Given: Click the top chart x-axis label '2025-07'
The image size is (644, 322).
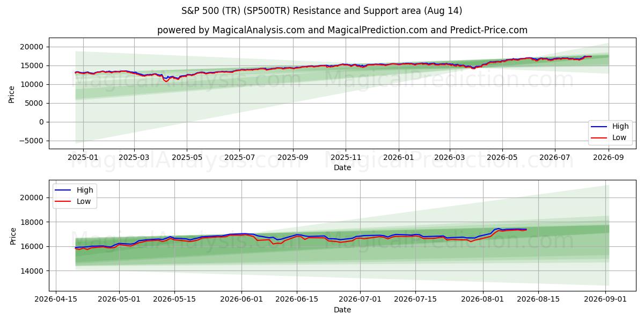Looking at the screenshot, I should [x=240, y=158].
